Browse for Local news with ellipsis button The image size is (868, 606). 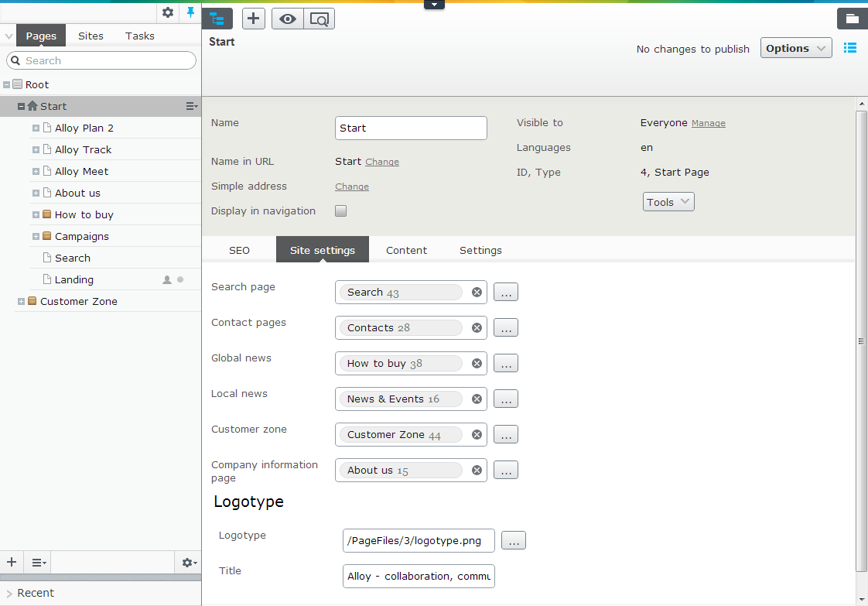click(x=506, y=399)
